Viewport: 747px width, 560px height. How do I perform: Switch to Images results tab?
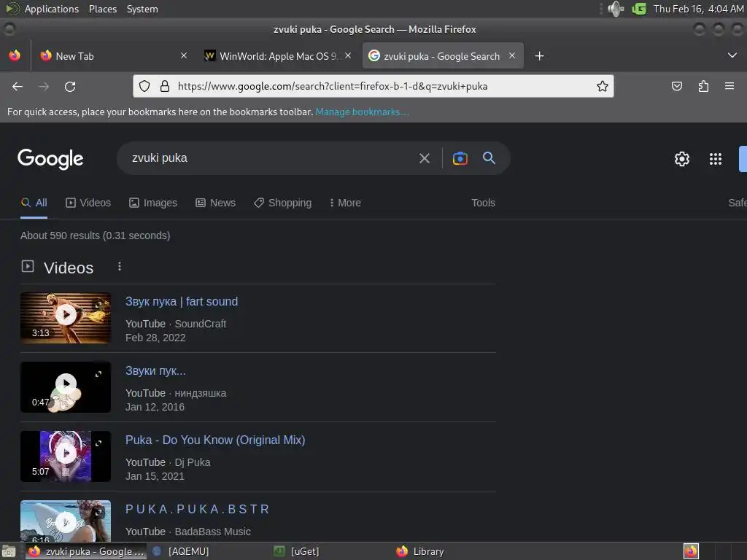[153, 203]
